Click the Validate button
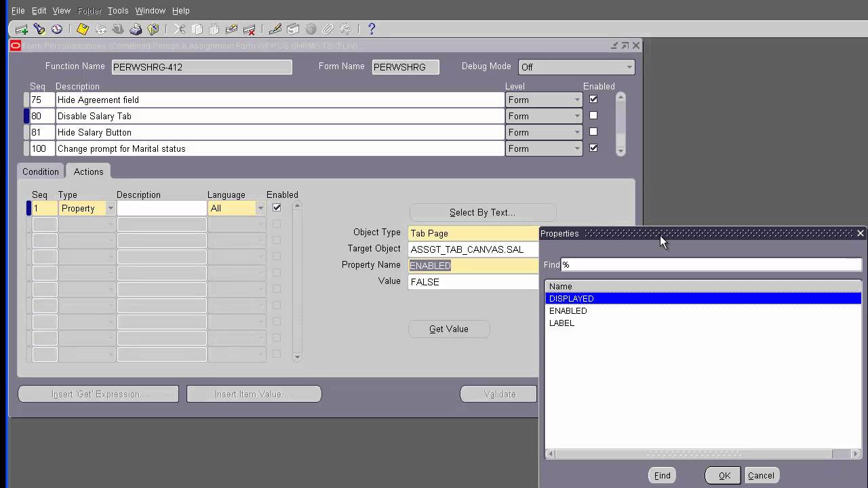This screenshot has width=868, height=488. [x=500, y=394]
